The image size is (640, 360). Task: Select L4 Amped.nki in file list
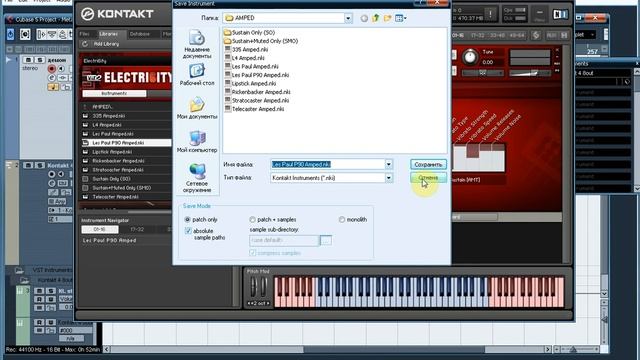point(244,58)
